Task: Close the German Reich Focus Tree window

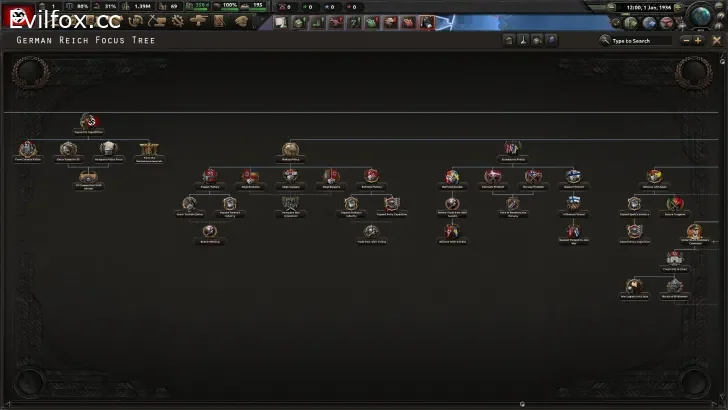Action: [x=716, y=40]
